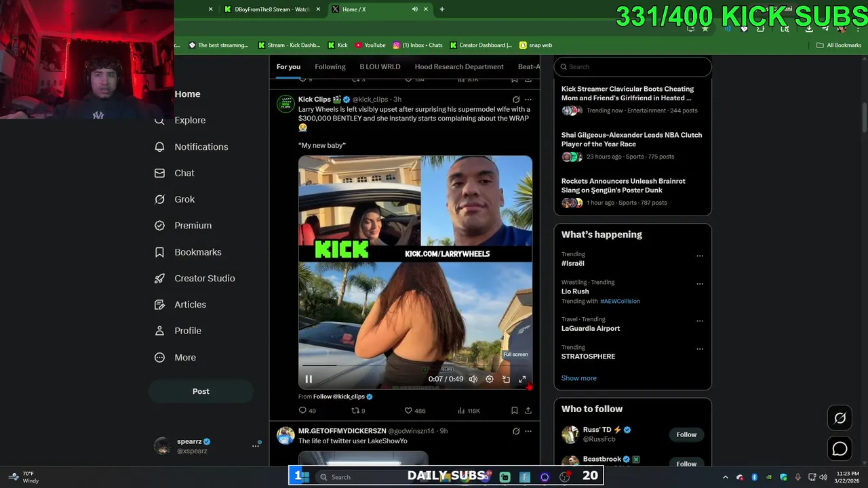Screen dimensions: 868x488
Task: Pause the playing video
Action: tap(309, 380)
